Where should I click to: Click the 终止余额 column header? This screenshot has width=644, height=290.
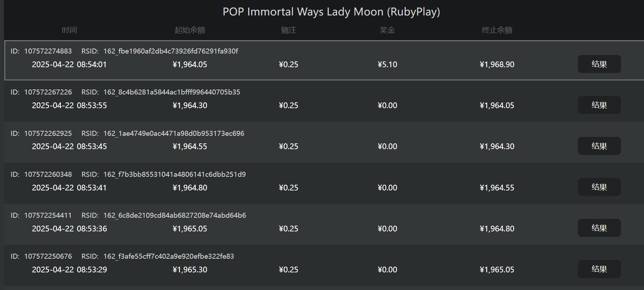point(497,30)
